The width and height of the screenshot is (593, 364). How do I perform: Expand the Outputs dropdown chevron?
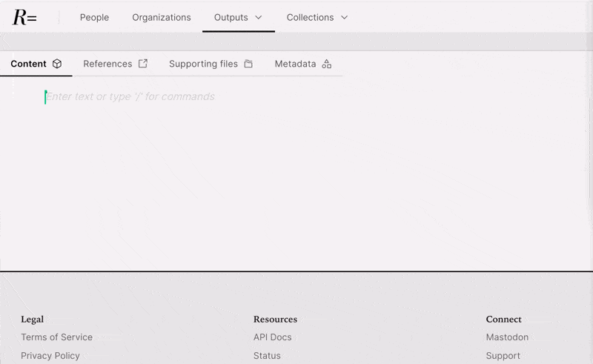click(x=259, y=17)
